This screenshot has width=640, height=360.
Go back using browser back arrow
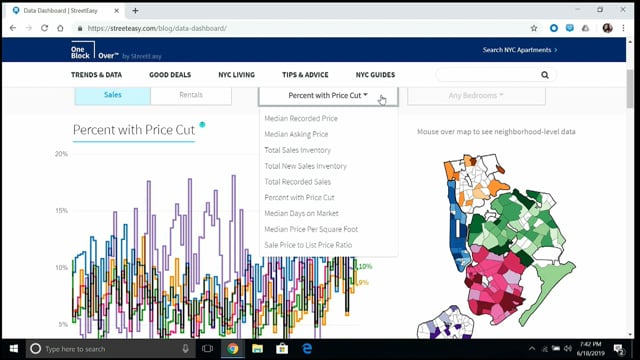pos(13,28)
